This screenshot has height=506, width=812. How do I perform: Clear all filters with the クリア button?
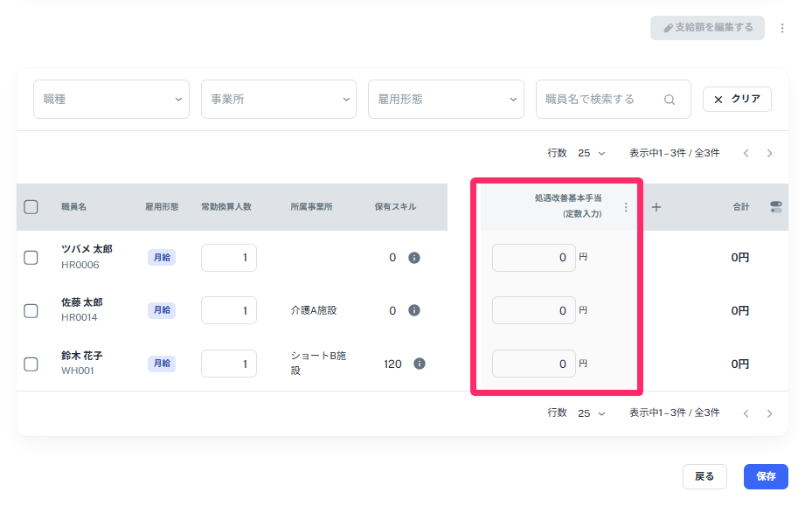point(737,99)
